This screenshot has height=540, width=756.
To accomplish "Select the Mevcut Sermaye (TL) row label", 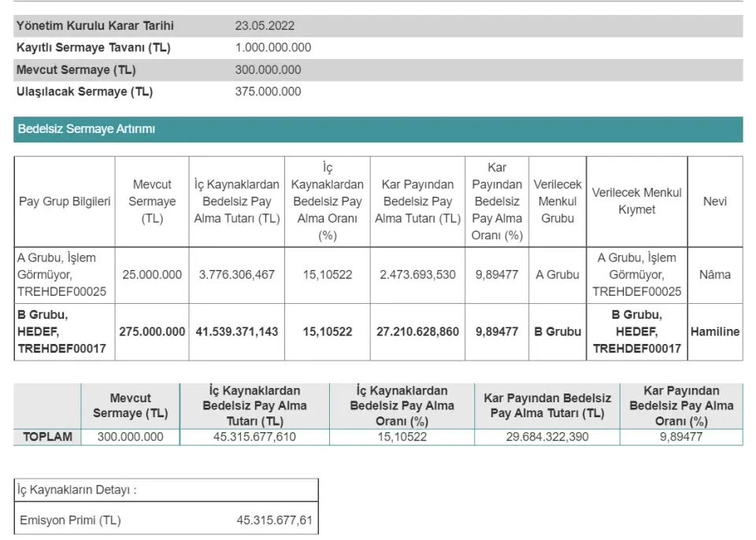I will click(76, 70).
